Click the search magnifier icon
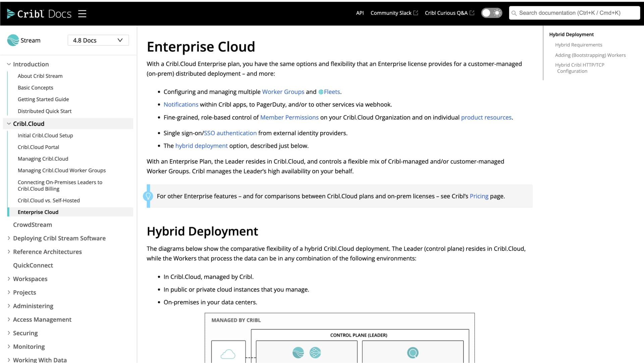 point(514,13)
